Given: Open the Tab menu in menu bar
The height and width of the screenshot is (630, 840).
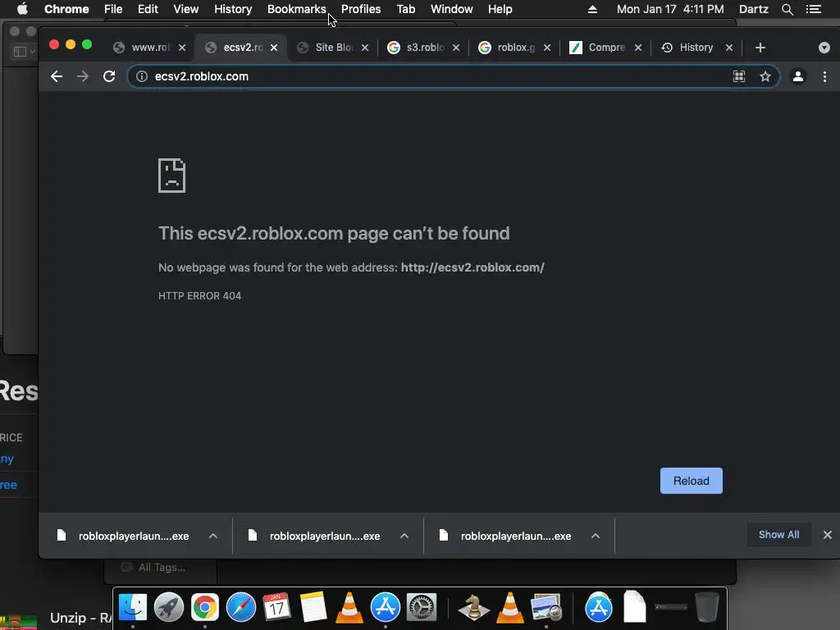Looking at the screenshot, I should (405, 9).
